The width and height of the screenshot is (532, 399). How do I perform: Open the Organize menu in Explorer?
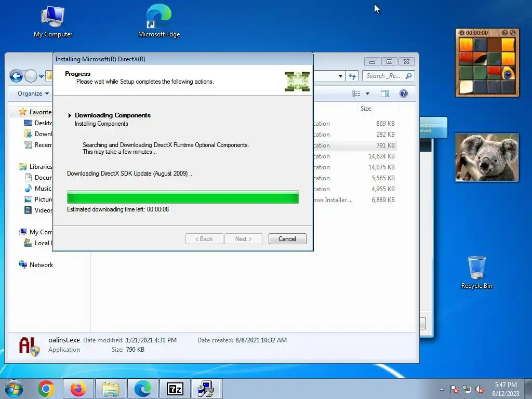click(33, 94)
